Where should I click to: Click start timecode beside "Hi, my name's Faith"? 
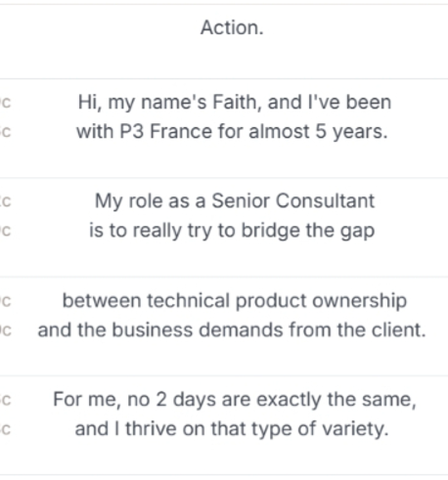tap(6, 103)
